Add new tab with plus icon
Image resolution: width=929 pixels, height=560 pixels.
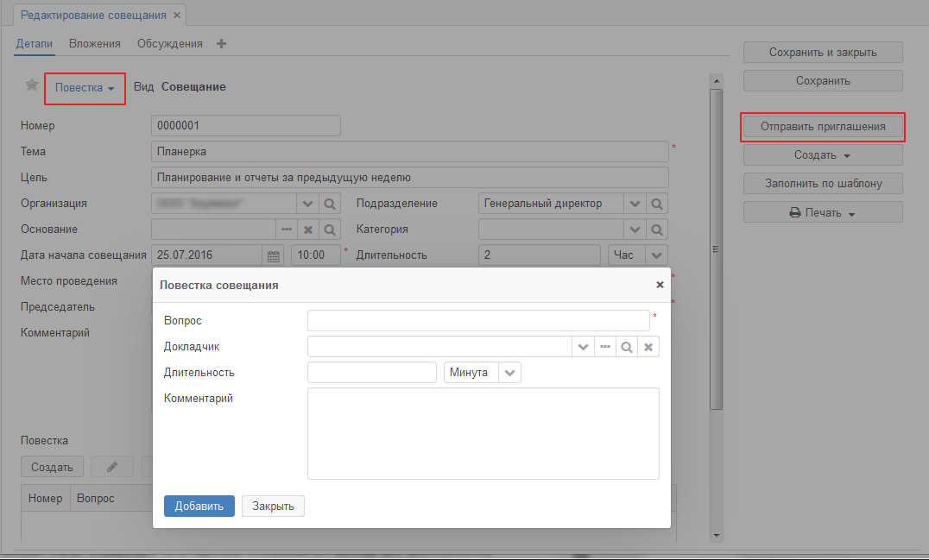click(222, 44)
